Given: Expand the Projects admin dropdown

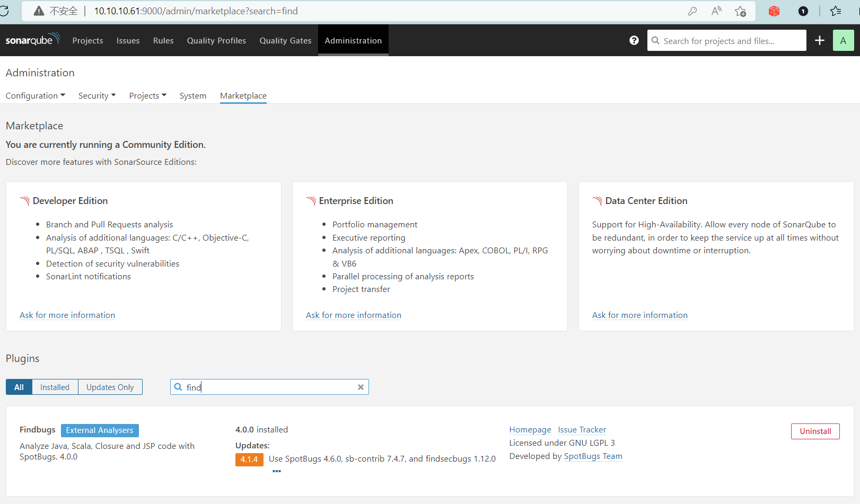Looking at the screenshot, I should click(148, 95).
